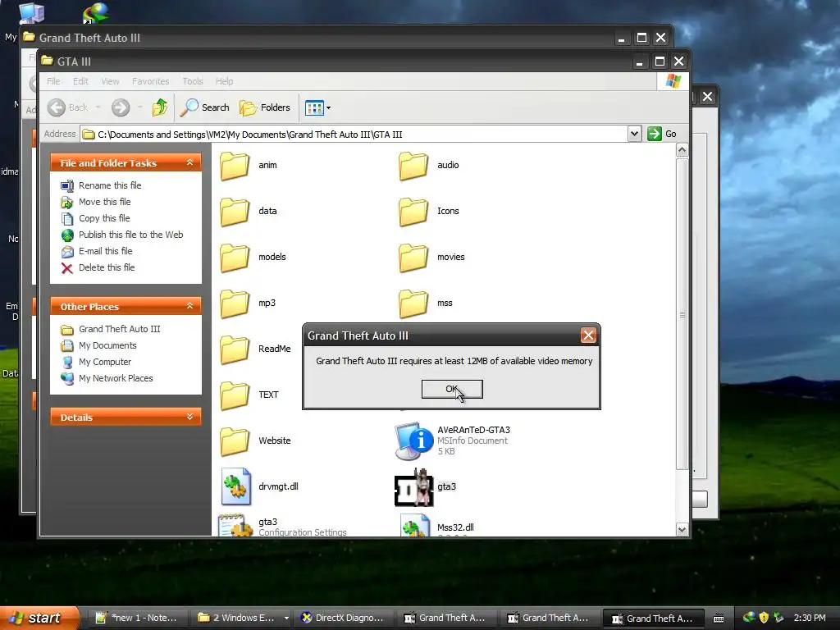
Task: Select the gta3 executable icon
Action: pyautogui.click(x=413, y=487)
